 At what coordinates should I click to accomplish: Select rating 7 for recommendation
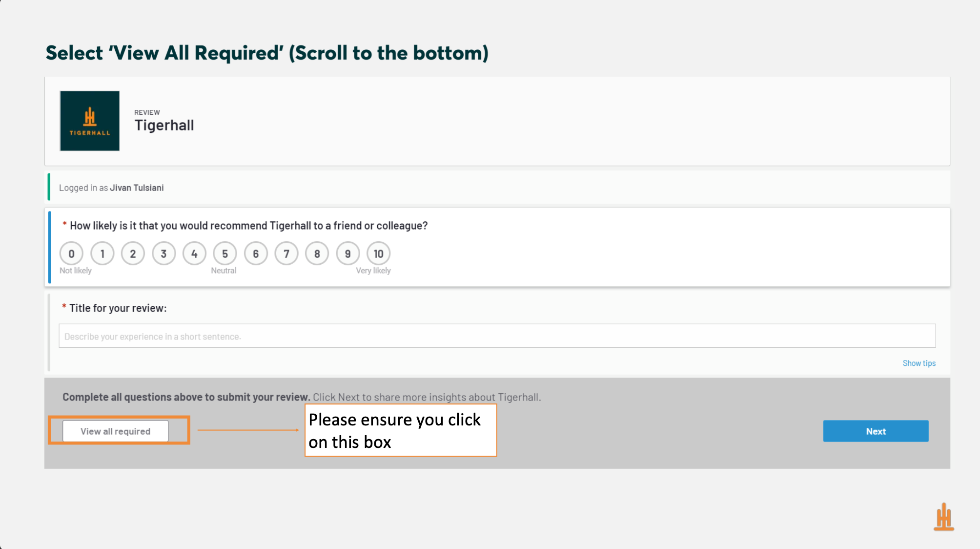[286, 253]
